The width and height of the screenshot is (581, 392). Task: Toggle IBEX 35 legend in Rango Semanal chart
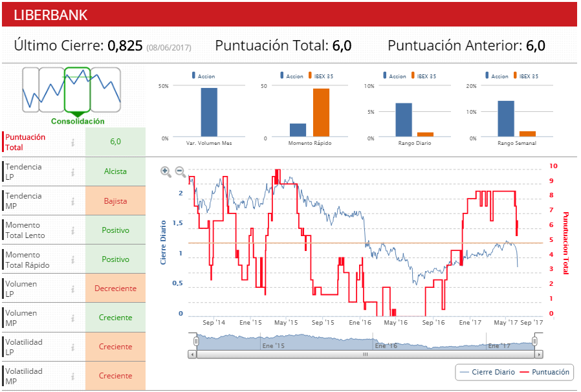coord(526,76)
